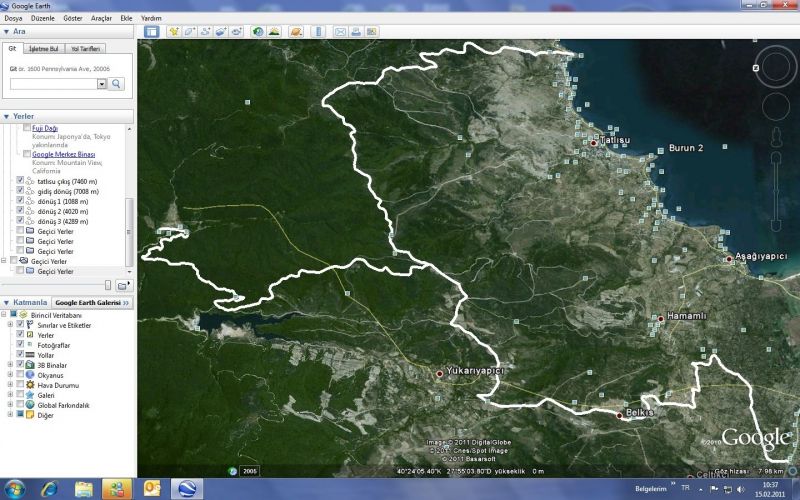Open the historical imagery clock tool
800x500 pixels.
coord(257,31)
